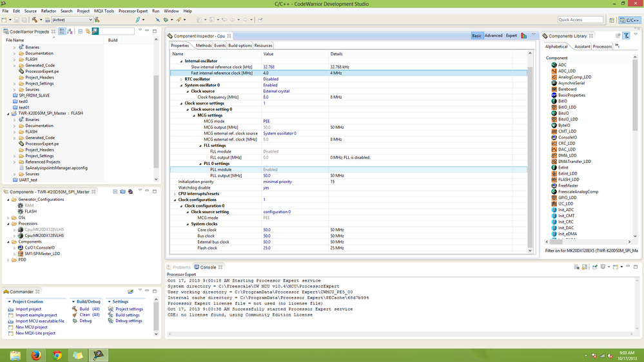
Task: Click the New toolbar icon
Action: 4,20
